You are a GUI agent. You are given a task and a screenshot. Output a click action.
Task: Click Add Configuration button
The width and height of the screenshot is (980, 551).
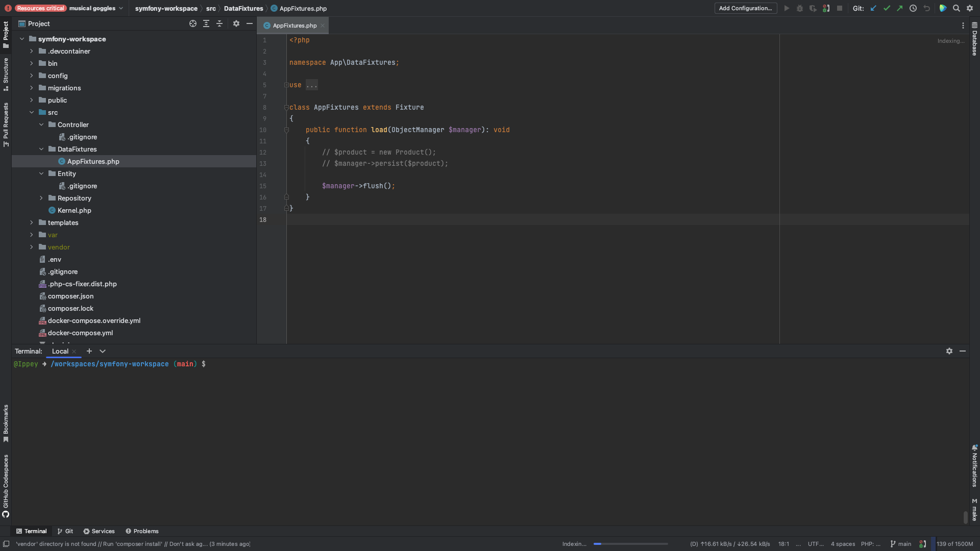click(745, 8)
